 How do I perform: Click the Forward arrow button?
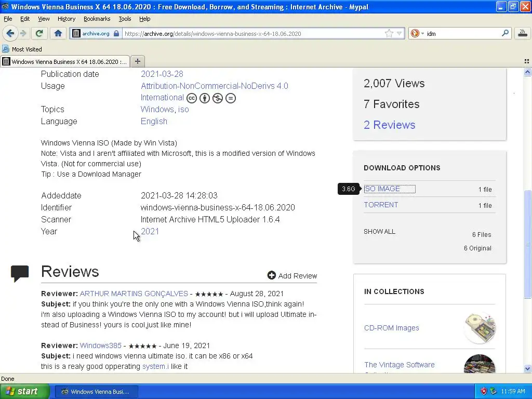pos(23,33)
